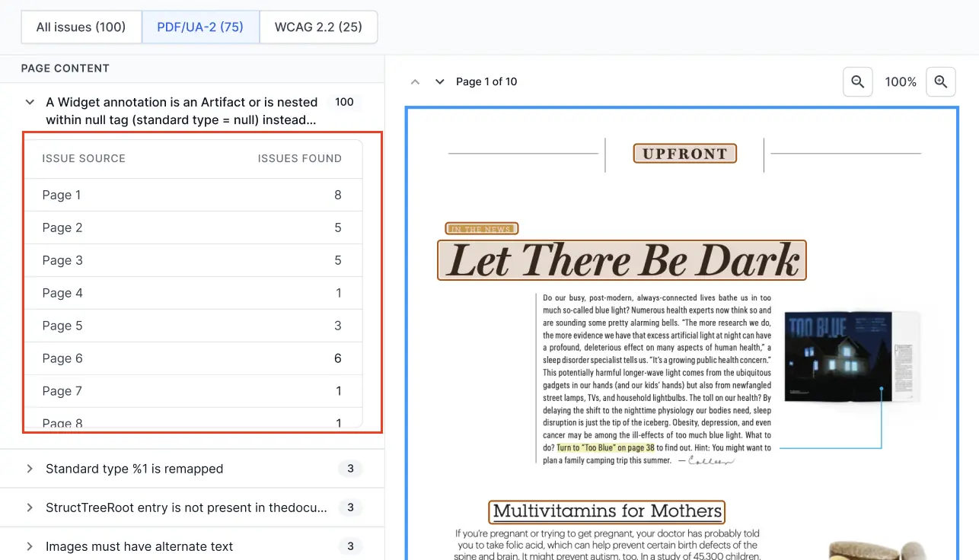
Task: Collapse the Widget annotation issue group
Action: tap(30, 102)
